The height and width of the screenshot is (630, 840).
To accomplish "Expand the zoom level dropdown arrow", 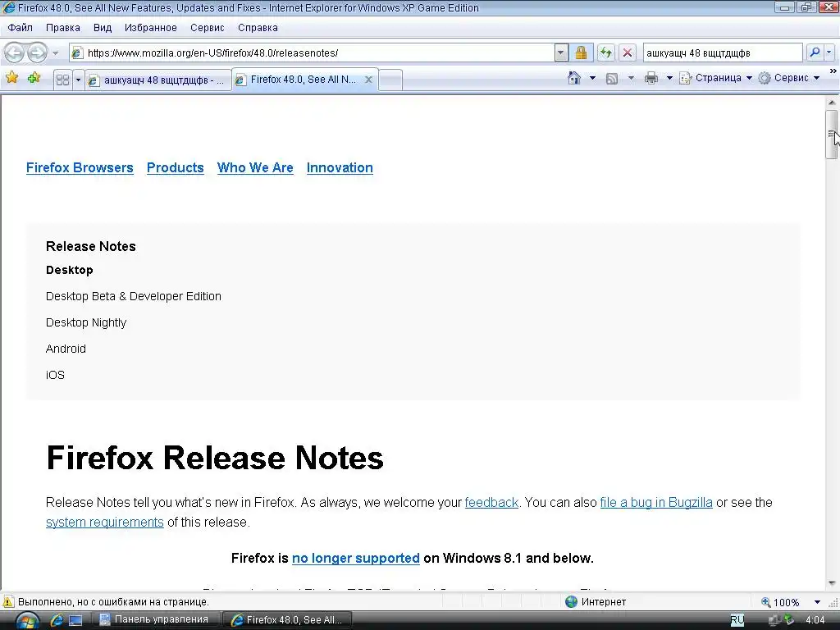I will tap(817, 602).
